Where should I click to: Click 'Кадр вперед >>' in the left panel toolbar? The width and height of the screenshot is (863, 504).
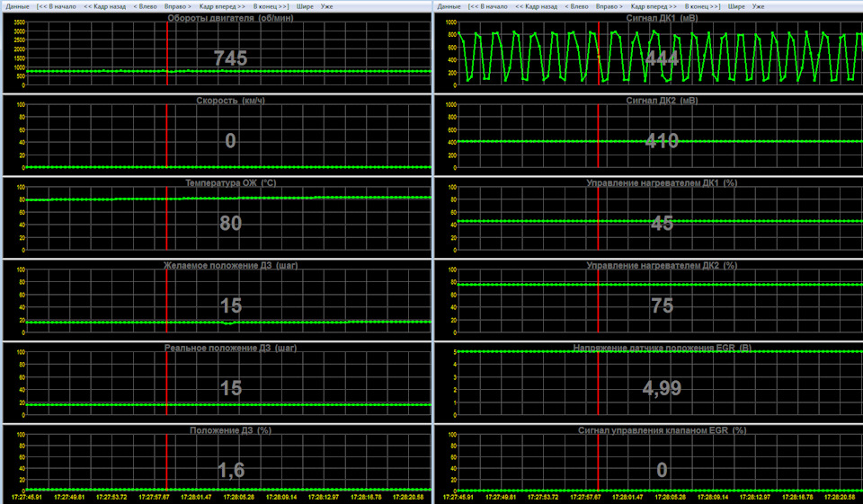[222, 6]
